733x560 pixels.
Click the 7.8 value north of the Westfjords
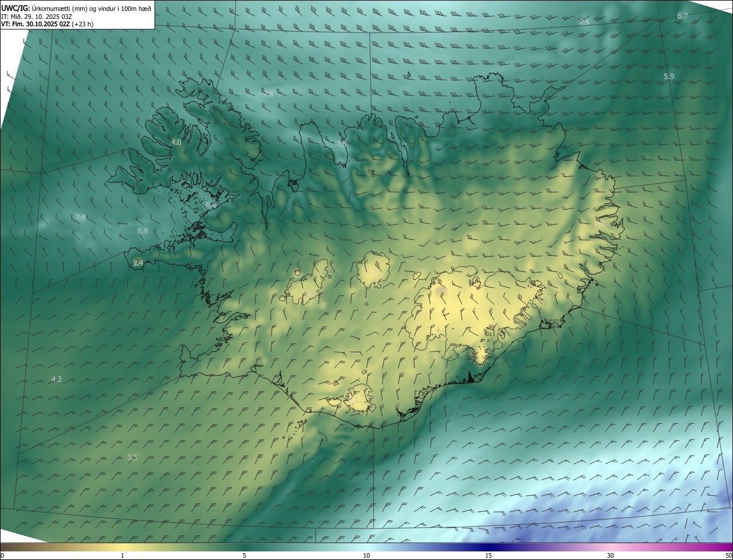pos(268,93)
